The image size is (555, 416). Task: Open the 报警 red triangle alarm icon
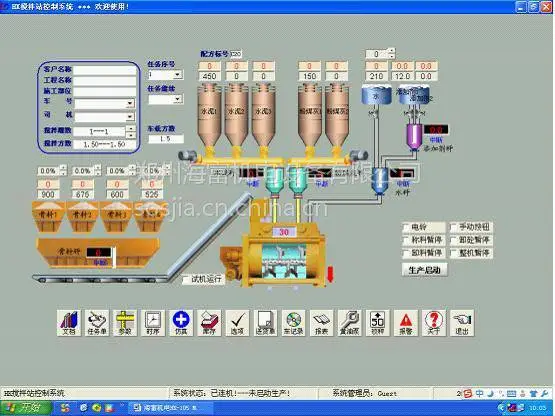coord(406,323)
